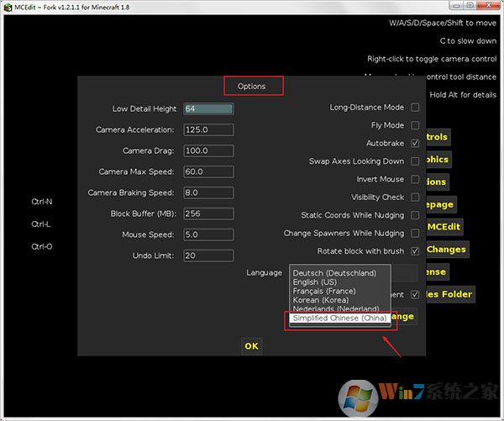
Task: Click the Undo Limit input field
Action: coord(207,255)
